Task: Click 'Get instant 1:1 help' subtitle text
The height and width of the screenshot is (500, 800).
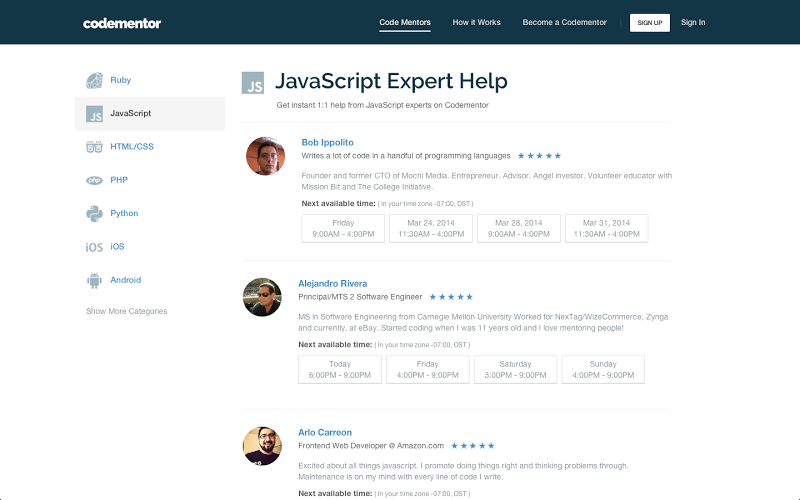Action: pyautogui.click(x=383, y=105)
